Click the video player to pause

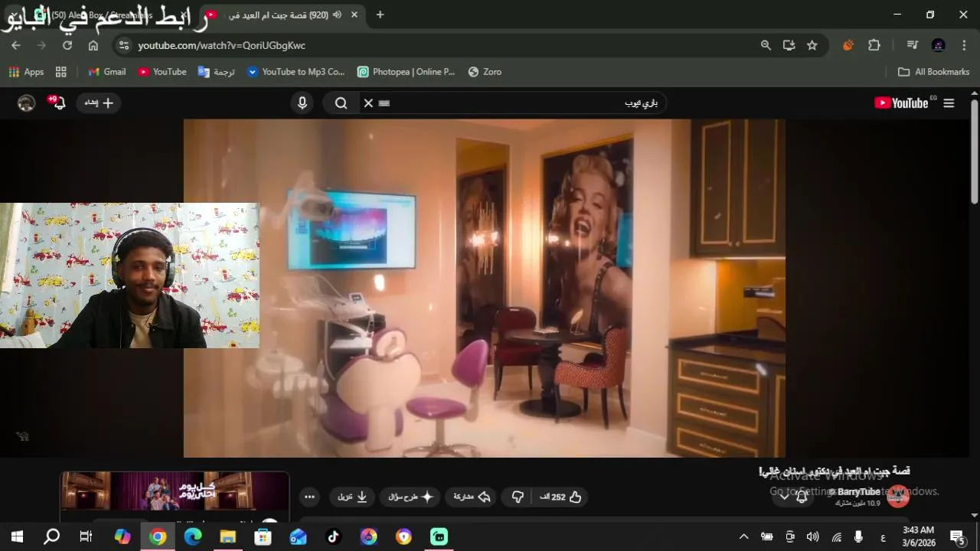pos(484,288)
